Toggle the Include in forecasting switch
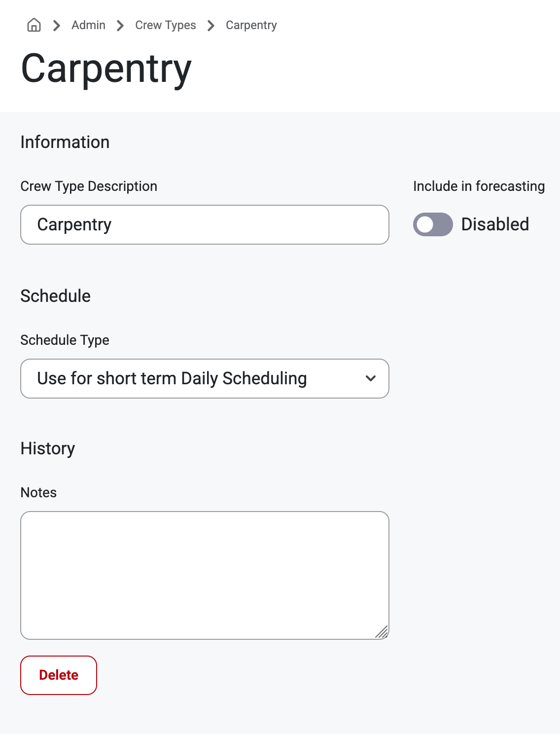This screenshot has width=560, height=734. coord(433,224)
